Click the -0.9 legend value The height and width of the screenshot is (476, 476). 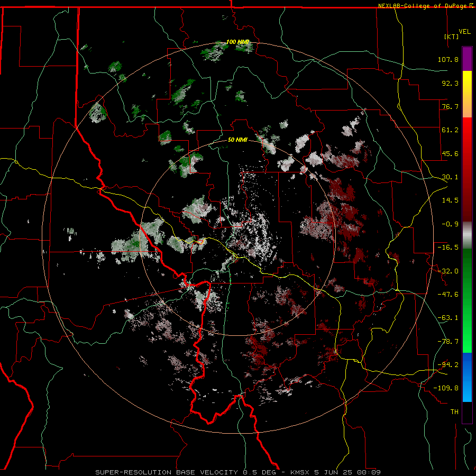450,224
